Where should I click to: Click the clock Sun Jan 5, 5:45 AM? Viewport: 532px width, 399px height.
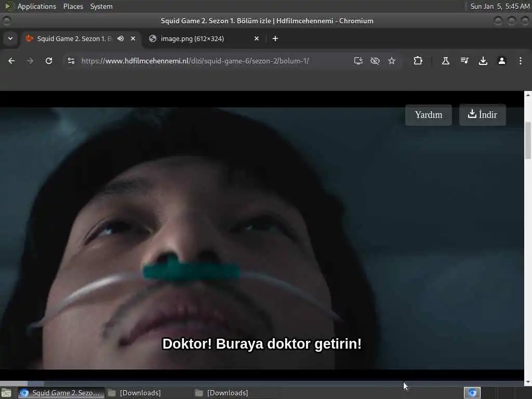point(500,6)
